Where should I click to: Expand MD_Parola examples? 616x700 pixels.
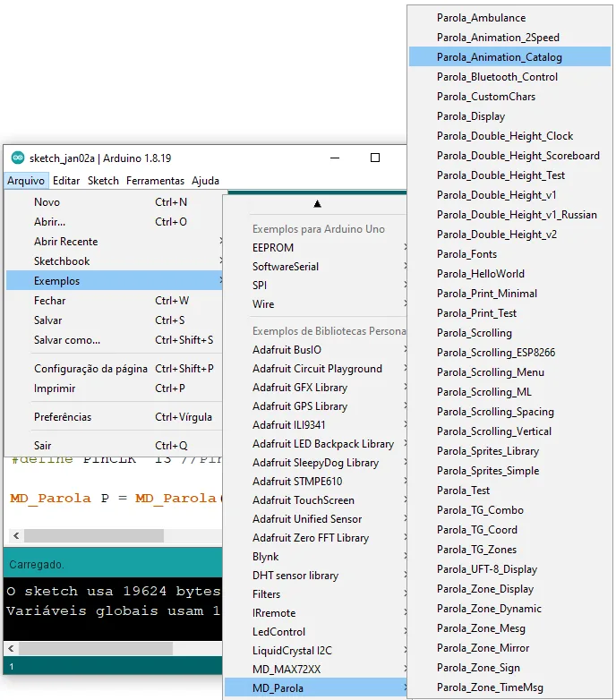(x=315, y=688)
